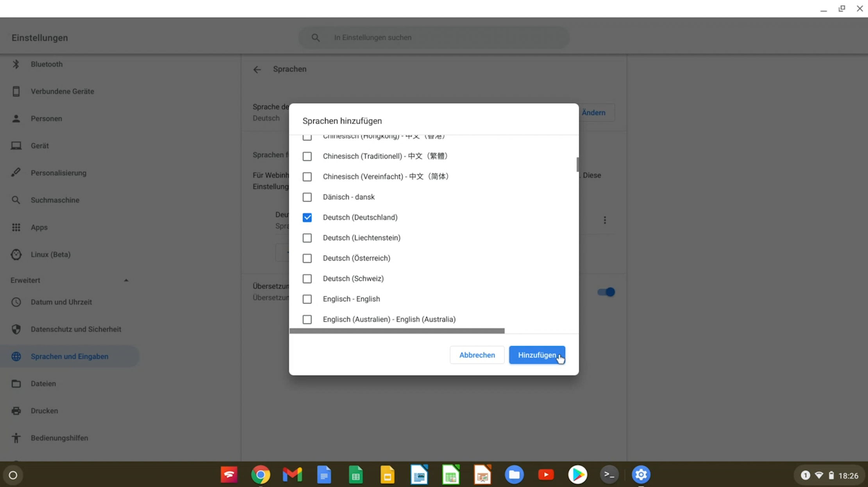Check Englisch - English checkbox
The width and height of the screenshot is (868, 487).
point(307,299)
